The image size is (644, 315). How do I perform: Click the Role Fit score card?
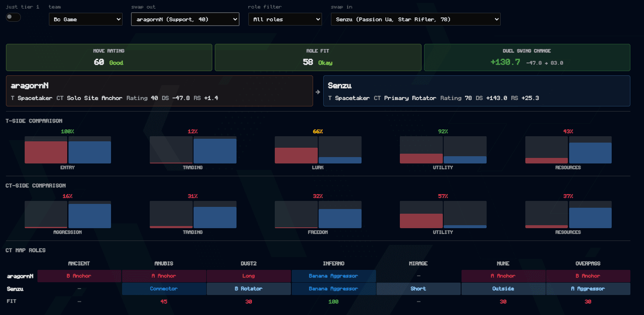(x=318, y=57)
